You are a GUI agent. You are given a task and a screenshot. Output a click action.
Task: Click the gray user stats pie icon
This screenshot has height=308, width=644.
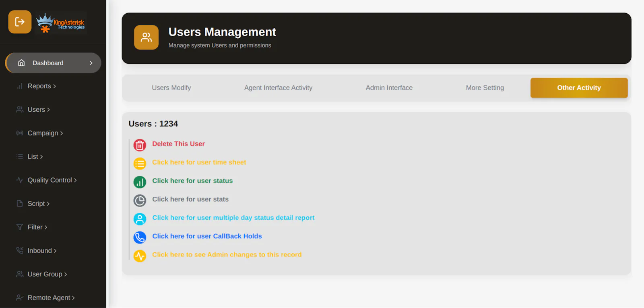[x=140, y=200]
